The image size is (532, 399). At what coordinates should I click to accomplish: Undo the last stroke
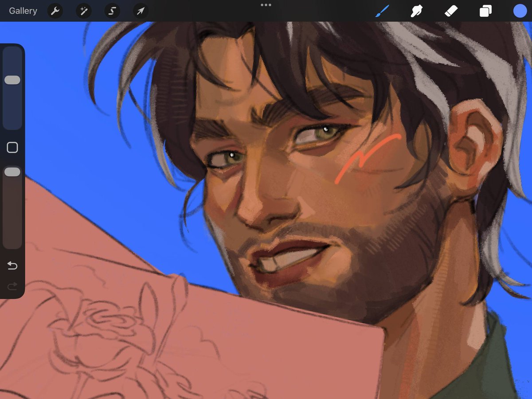(12, 266)
